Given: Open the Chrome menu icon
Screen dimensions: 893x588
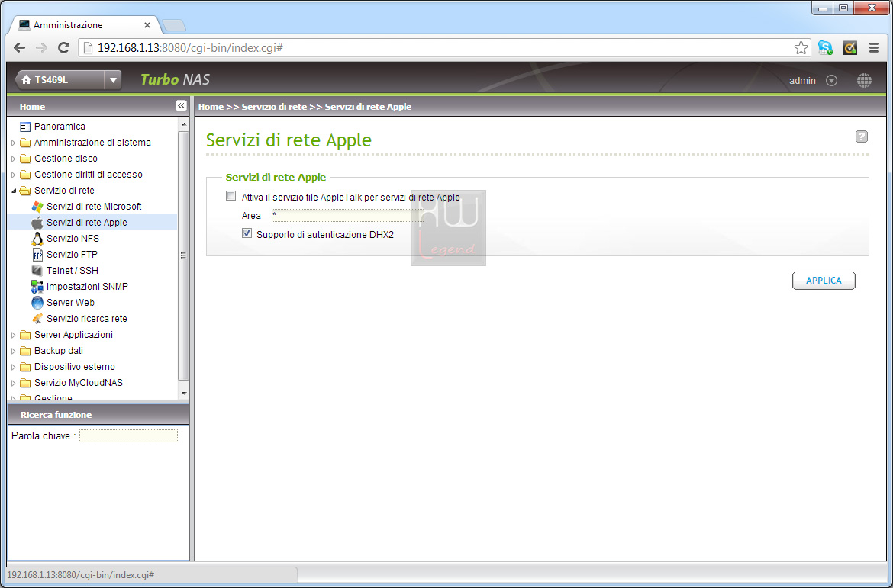Looking at the screenshot, I should pos(874,48).
